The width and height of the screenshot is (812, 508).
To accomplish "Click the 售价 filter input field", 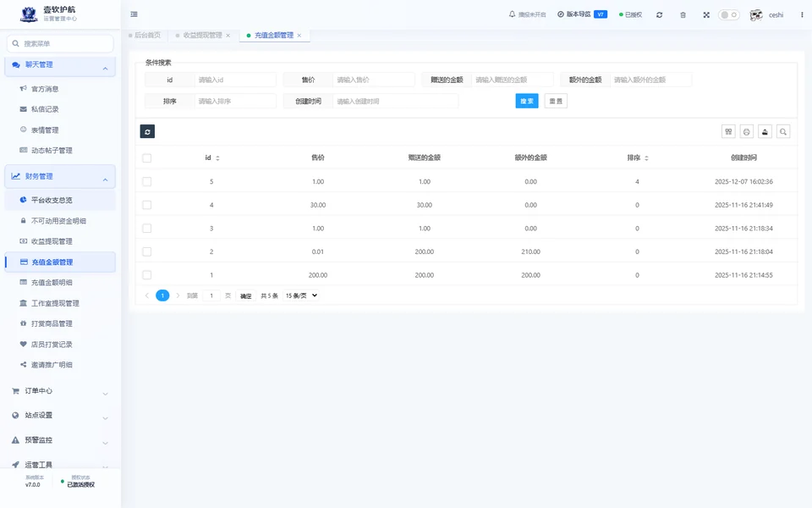I will point(373,80).
